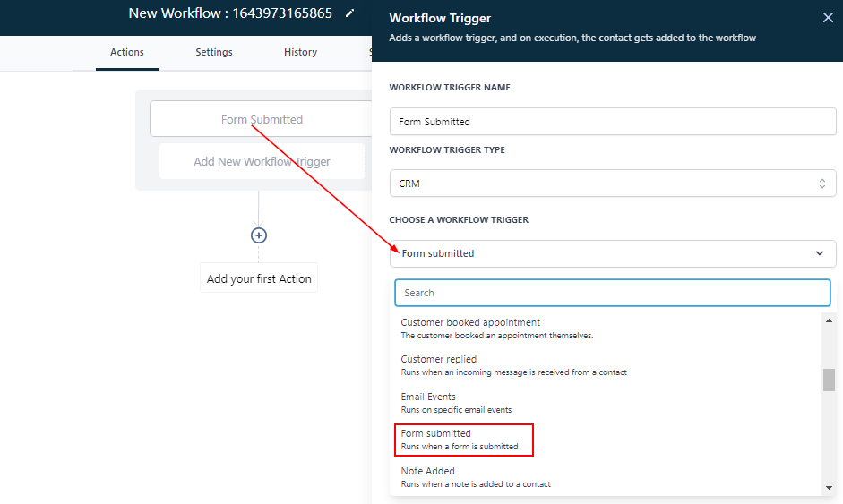Close the Workflow Trigger panel
This screenshot has height=504, width=843.
(828, 18)
